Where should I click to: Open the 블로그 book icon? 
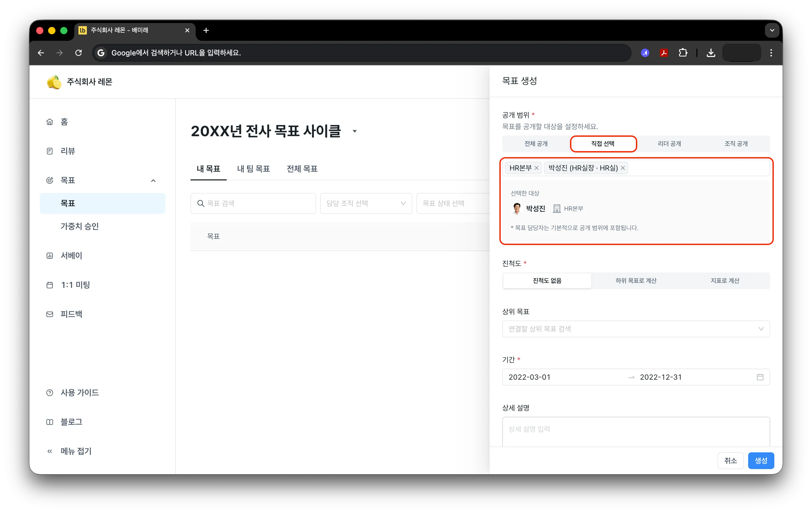click(x=49, y=422)
